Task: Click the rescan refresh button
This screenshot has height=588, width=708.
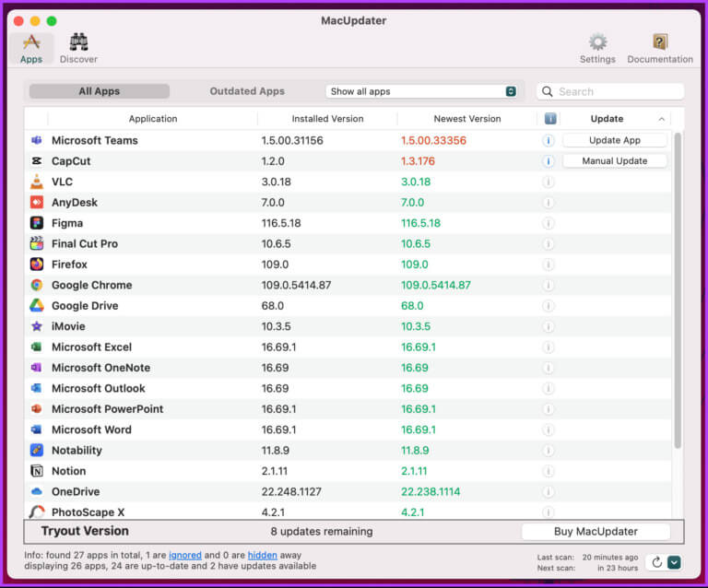Action: pyautogui.click(x=656, y=562)
